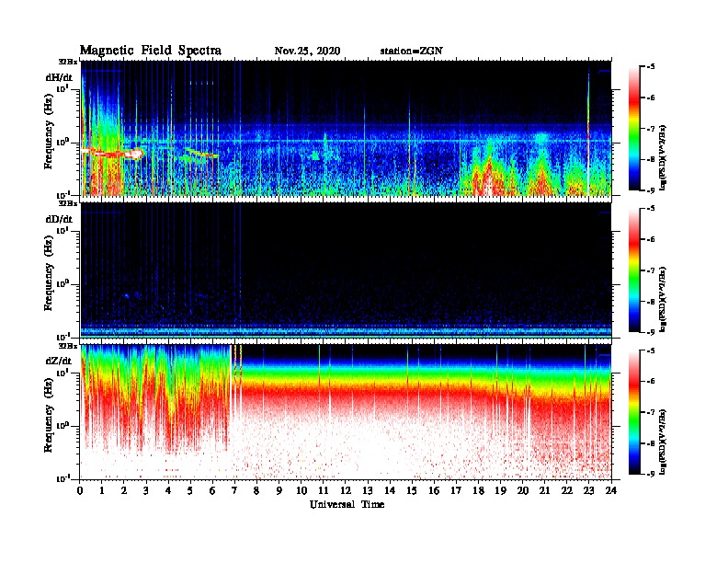Click hour "9" on the Universal Time axis
The width and height of the screenshot is (728, 563).
279,491
